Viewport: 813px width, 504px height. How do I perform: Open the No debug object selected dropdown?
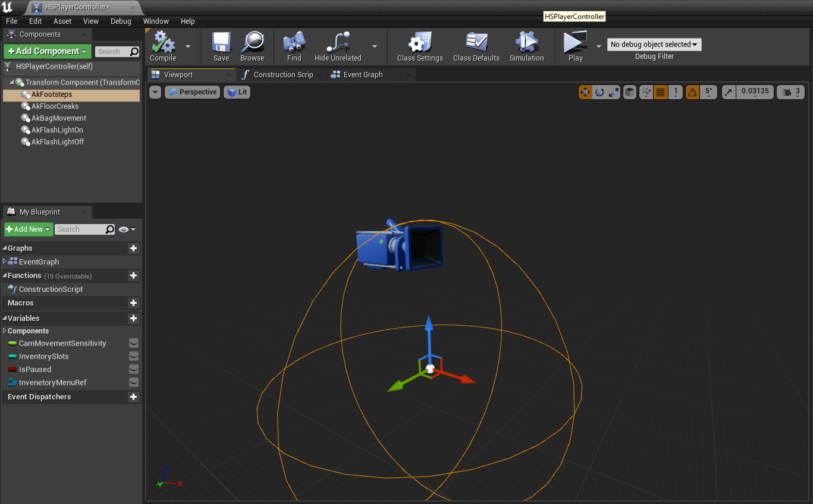[654, 44]
